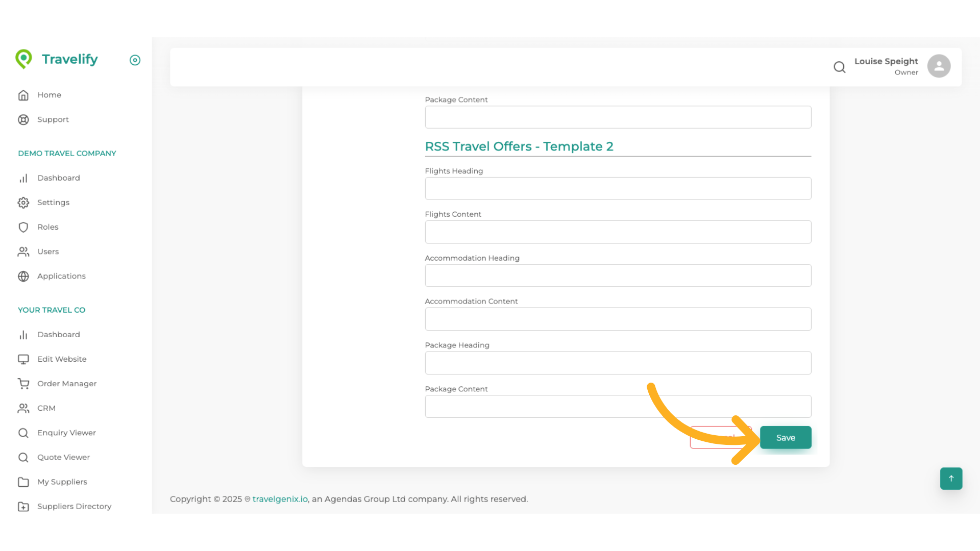
Task: Click the Support lifebuoy icon
Action: click(x=23, y=119)
